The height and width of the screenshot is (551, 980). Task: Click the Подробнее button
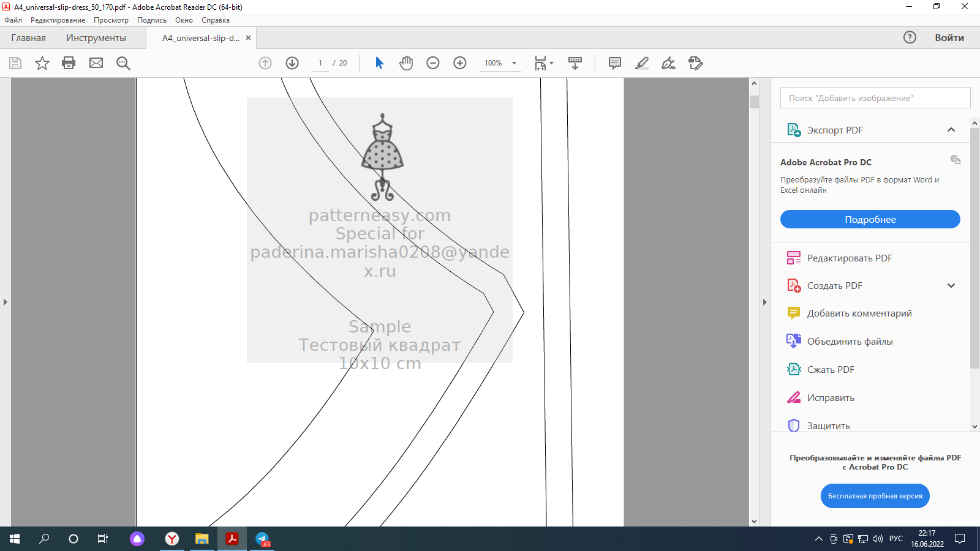(x=870, y=219)
